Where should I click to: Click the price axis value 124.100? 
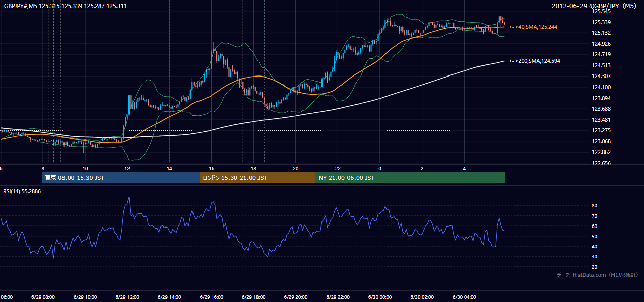(x=602, y=88)
